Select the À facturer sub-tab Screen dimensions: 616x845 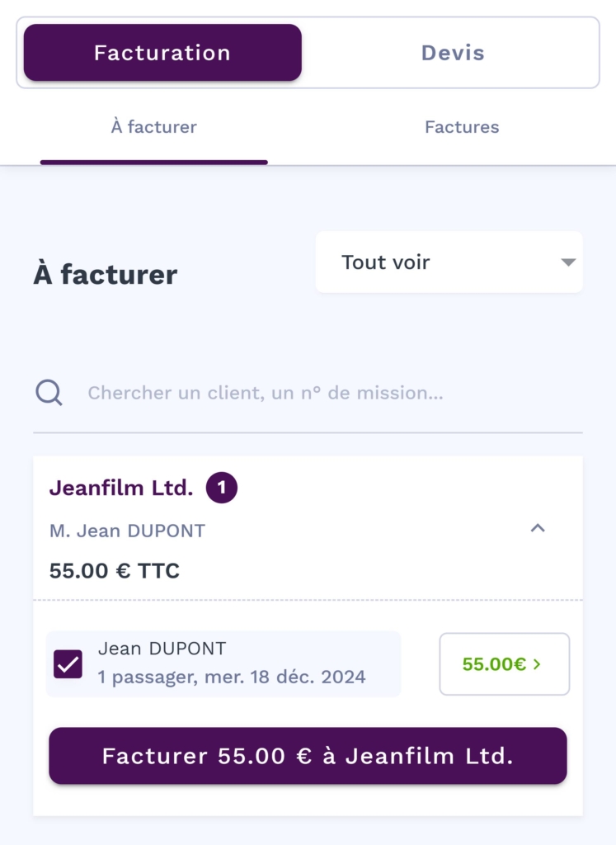tap(154, 127)
